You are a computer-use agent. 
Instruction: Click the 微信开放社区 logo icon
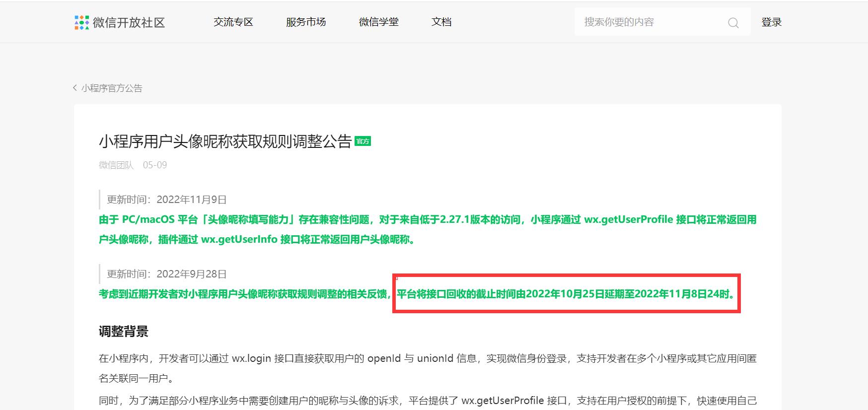[x=81, y=22]
